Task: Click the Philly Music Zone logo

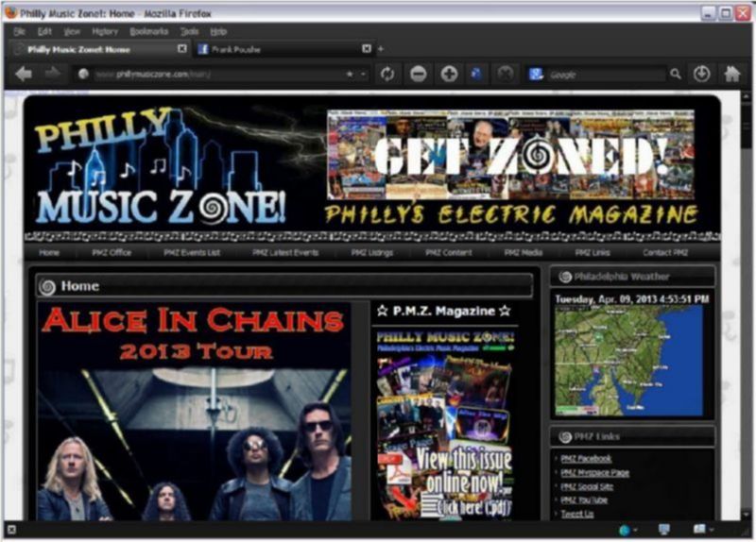Action: coord(162,166)
